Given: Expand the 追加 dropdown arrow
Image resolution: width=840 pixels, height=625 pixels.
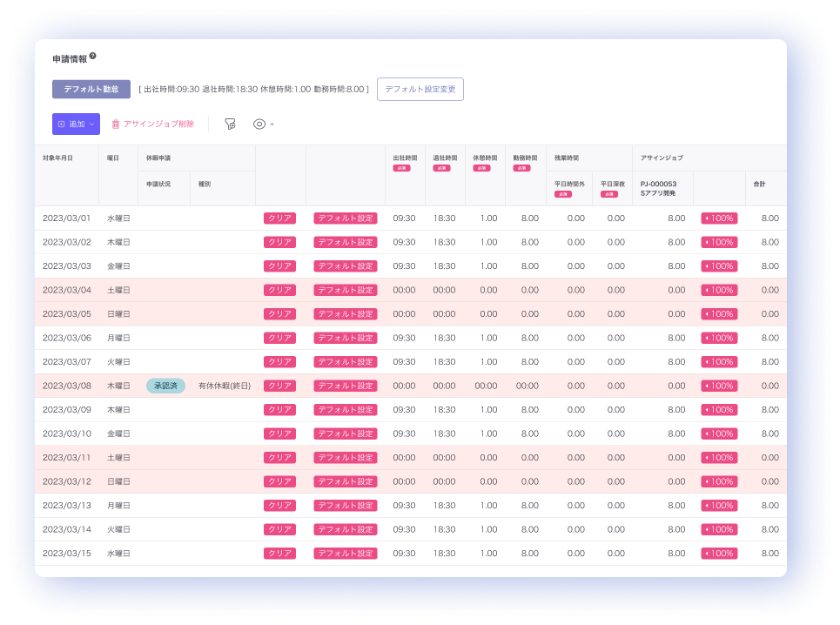Looking at the screenshot, I should [x=91, y=124].
